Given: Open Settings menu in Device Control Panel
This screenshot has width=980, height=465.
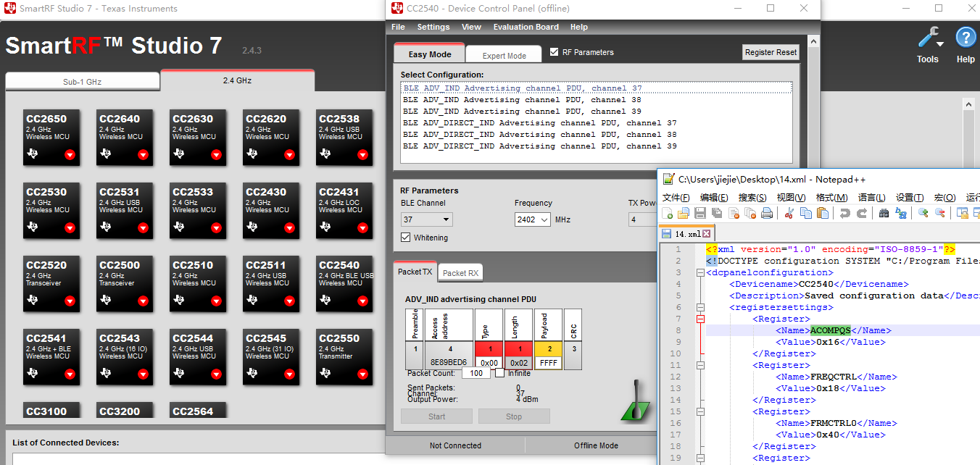Looking at the screenshot, I should [433, 27].
